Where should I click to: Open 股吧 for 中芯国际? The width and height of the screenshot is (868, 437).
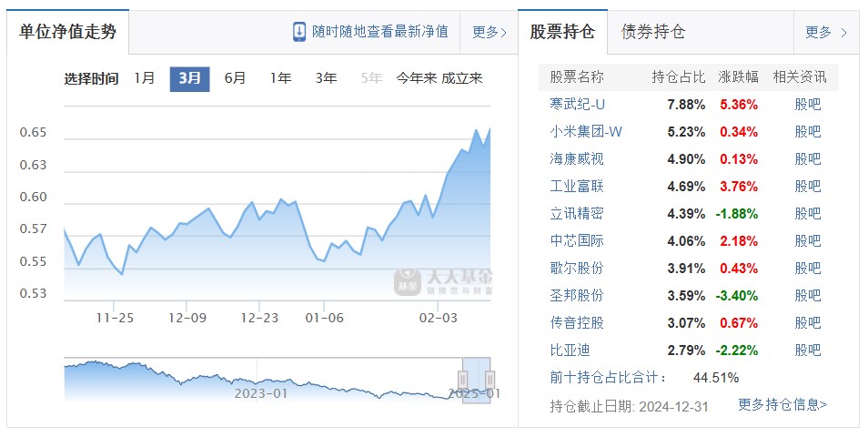point(807,240)
